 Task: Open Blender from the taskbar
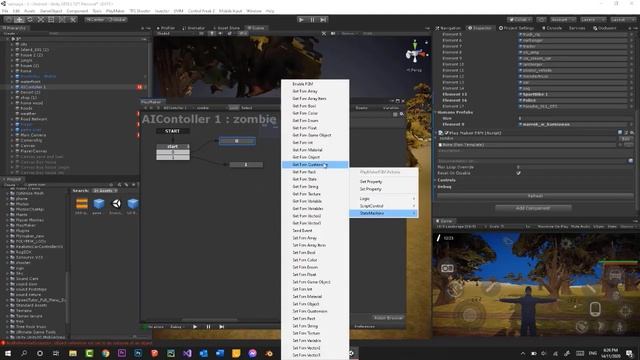point(269,353)
